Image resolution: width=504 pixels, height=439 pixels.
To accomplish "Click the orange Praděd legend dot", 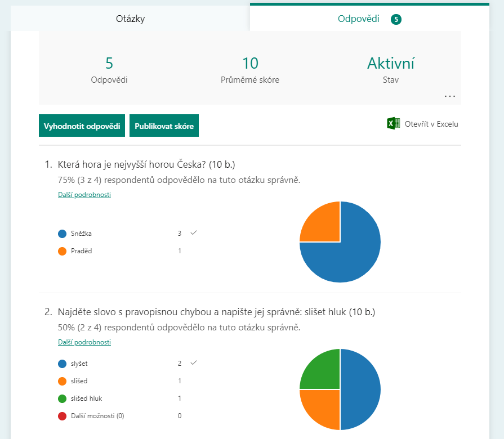I will [x=62, y=251].
